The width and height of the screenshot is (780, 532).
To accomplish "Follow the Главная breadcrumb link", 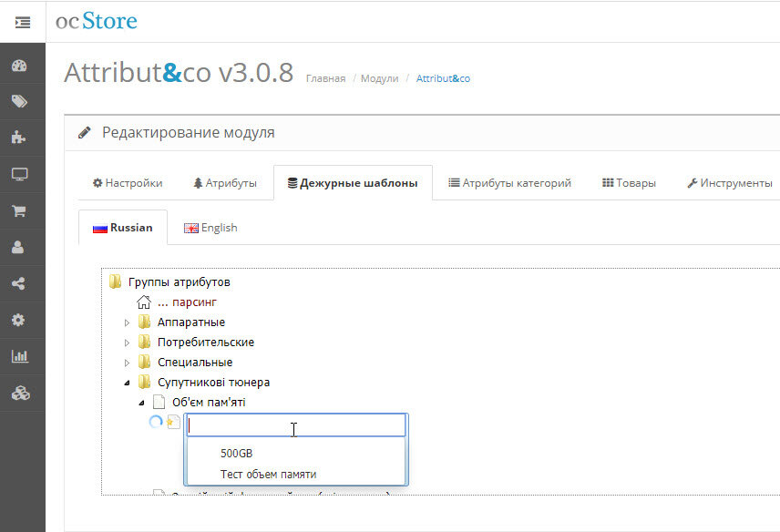I will (x=326, y=78).
